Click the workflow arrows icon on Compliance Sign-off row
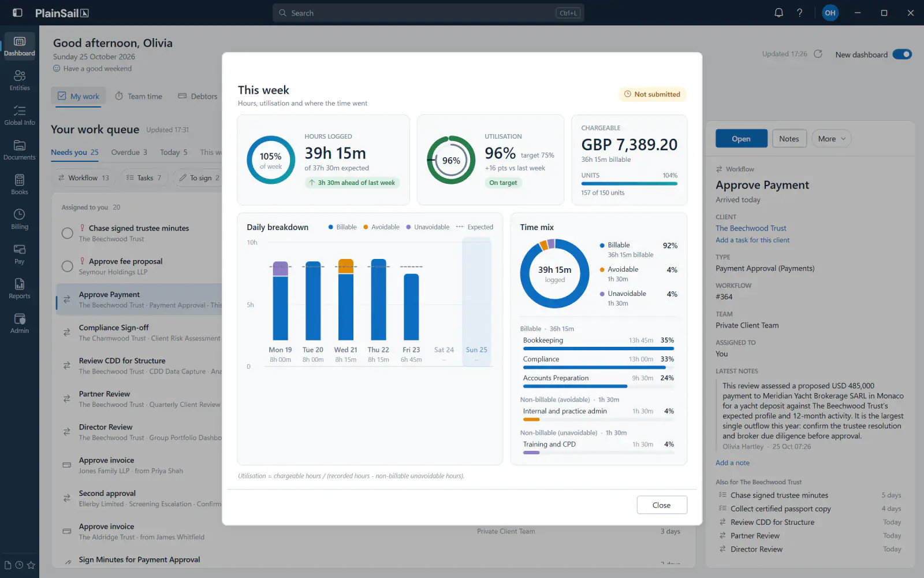The height and width of the screenshot is (578, 924). tap(67, 332)
